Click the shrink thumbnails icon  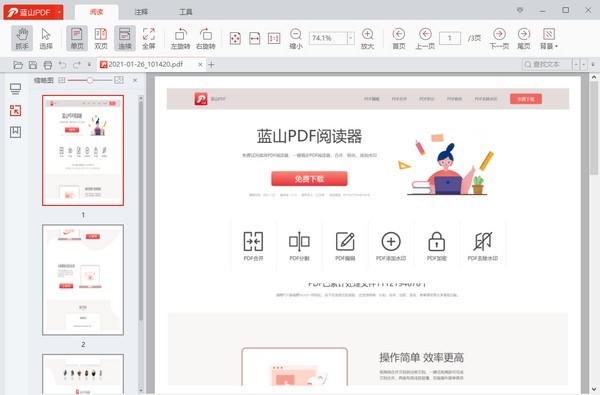pos(62,80)
